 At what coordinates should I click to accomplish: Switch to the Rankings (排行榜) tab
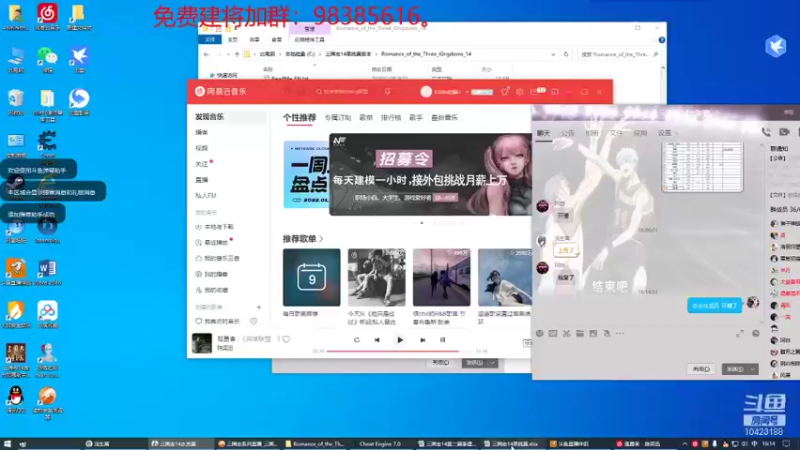click(x=391, y=117)
